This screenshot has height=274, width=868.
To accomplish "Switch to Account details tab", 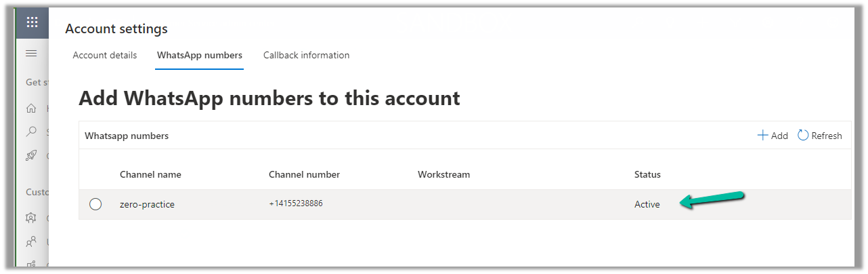I will pyautogui.click(x=105, y=55).
